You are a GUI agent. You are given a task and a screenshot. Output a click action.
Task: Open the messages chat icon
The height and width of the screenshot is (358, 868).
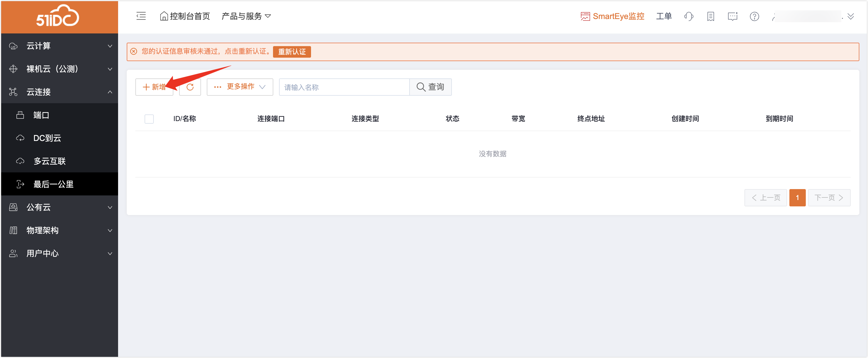[732, 16]
